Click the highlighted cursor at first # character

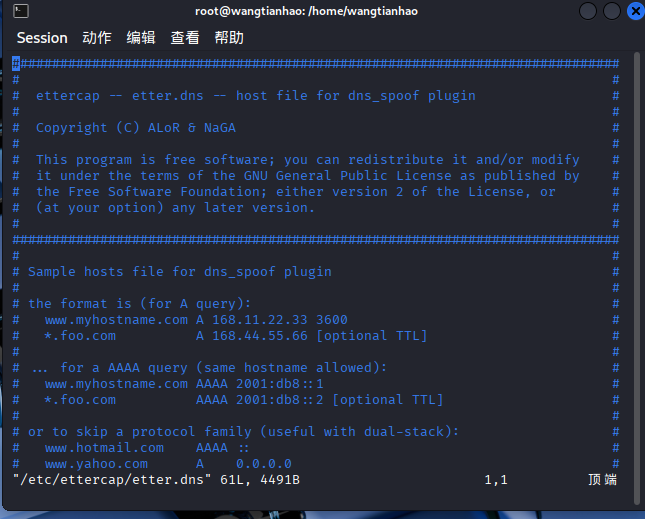[16, 64]
